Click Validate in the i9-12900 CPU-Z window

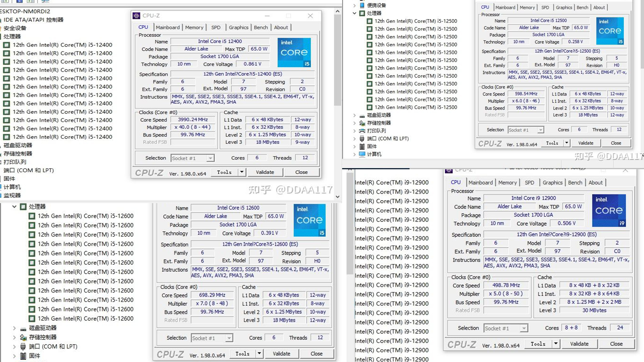pos(579,344)
